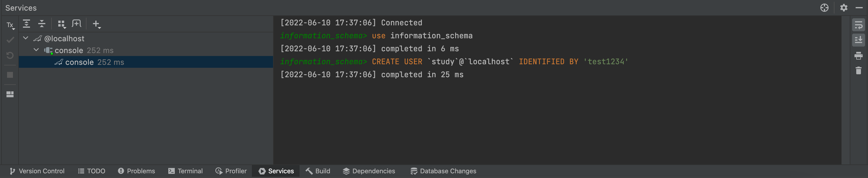Click the 'Connected' log line

(351, 23)
